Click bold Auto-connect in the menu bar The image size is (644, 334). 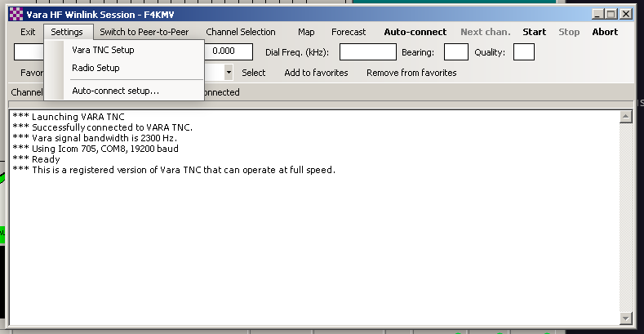415,32
